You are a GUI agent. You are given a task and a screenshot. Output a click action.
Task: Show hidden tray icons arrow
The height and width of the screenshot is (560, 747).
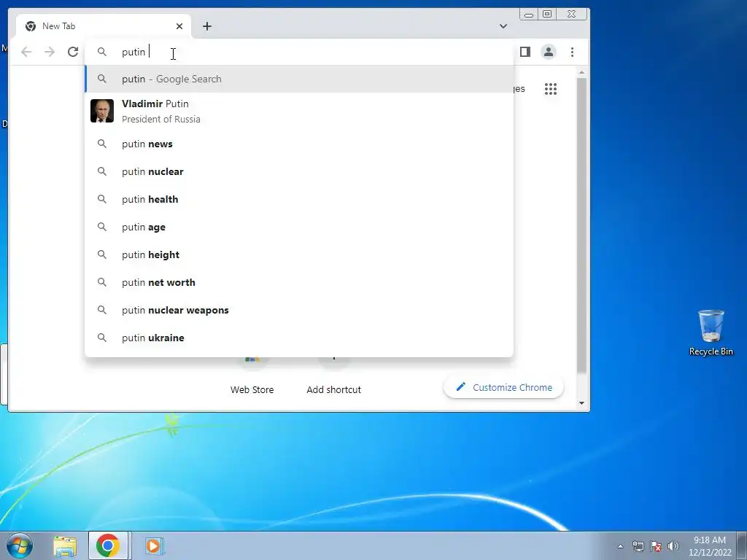click(620, 546)
